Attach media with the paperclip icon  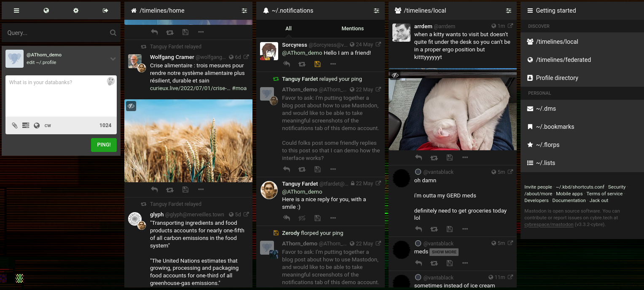click(x=15, y=125)
